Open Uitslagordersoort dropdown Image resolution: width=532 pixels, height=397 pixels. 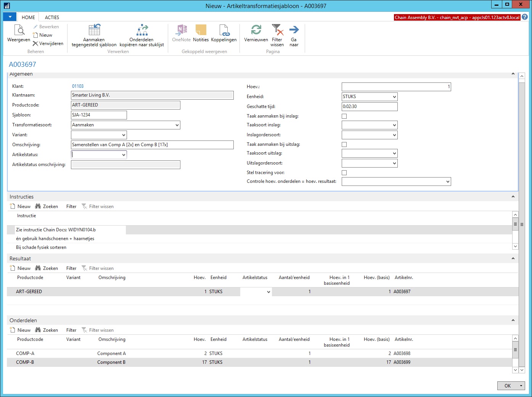click(x=394, y=163)
